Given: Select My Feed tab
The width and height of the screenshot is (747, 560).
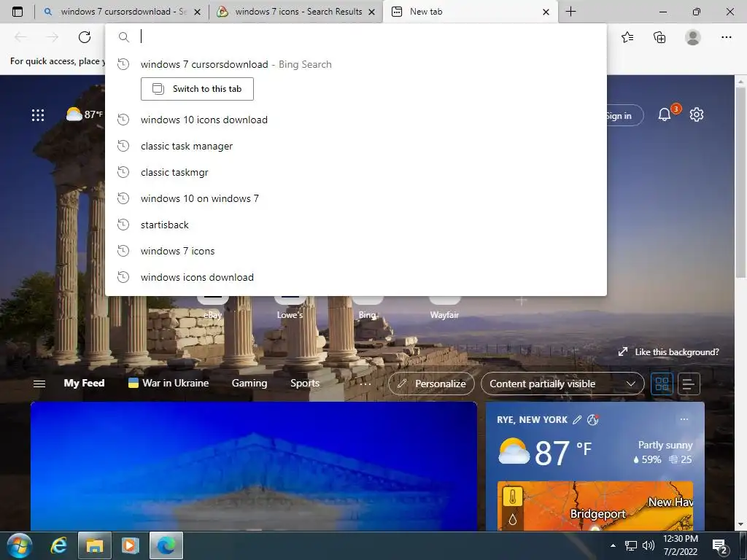Looking at the screenshot, I should coord(85,384).
